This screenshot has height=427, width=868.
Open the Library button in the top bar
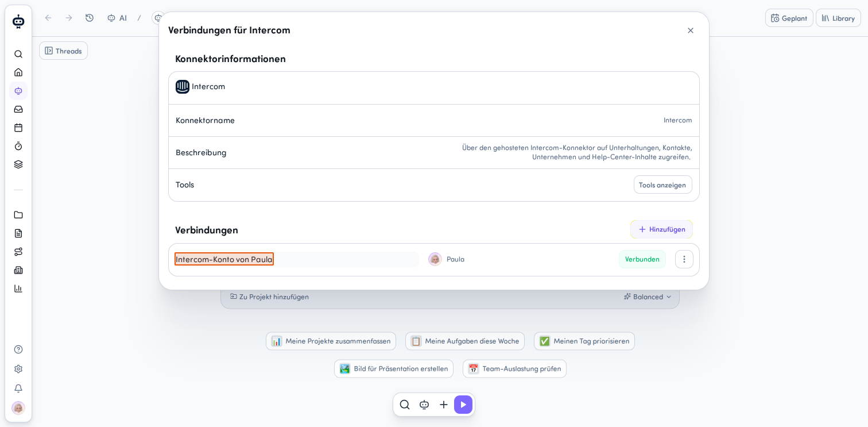838,18
